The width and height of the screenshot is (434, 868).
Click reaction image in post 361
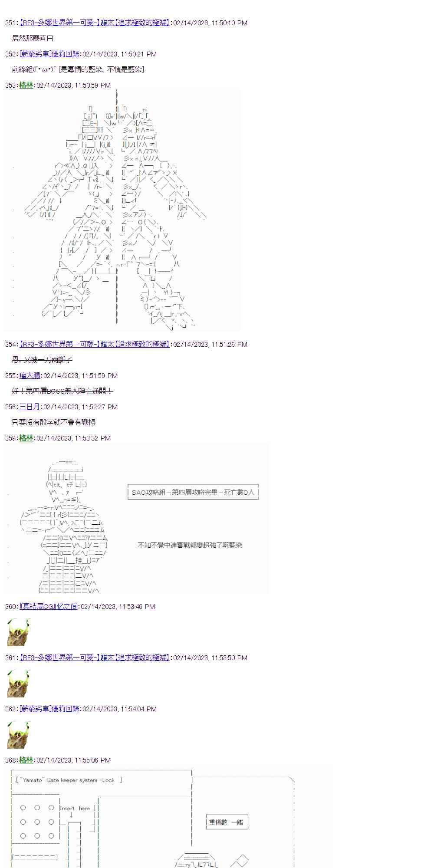(x=19, y=684)
